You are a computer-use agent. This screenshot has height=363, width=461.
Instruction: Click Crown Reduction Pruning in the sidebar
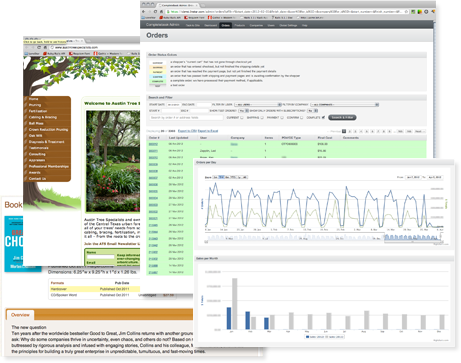point(48,130)
